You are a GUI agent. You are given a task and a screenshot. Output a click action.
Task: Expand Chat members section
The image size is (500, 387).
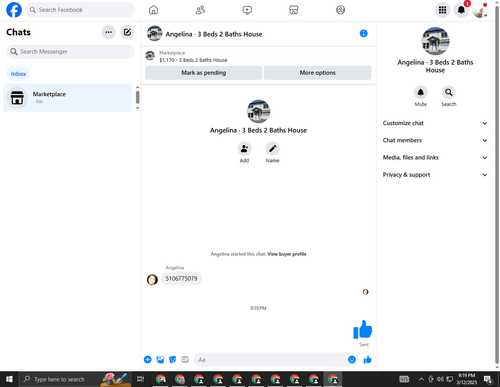pyautogui.click(x=435, y=140)
